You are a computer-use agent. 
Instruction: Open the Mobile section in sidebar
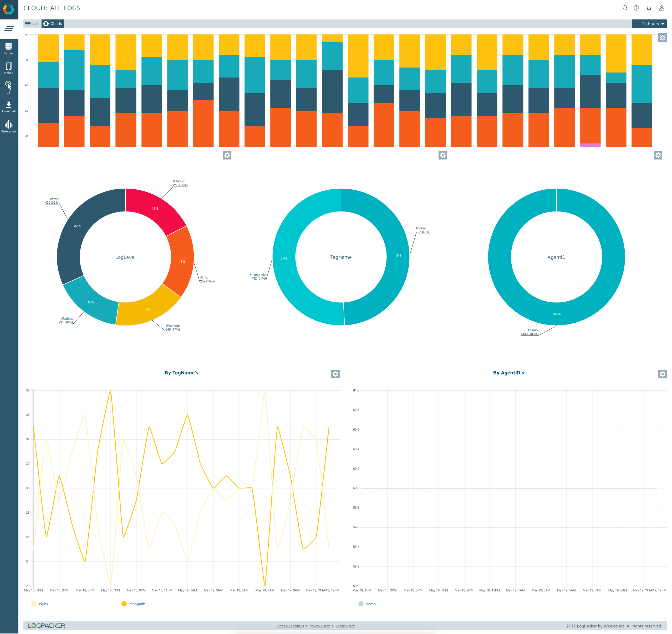pos(8,68)
